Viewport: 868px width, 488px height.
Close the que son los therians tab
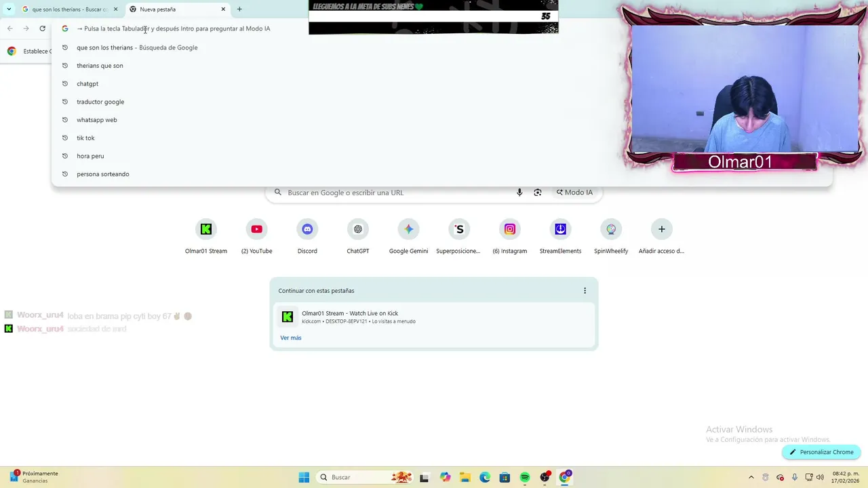[x=115, y=9]
